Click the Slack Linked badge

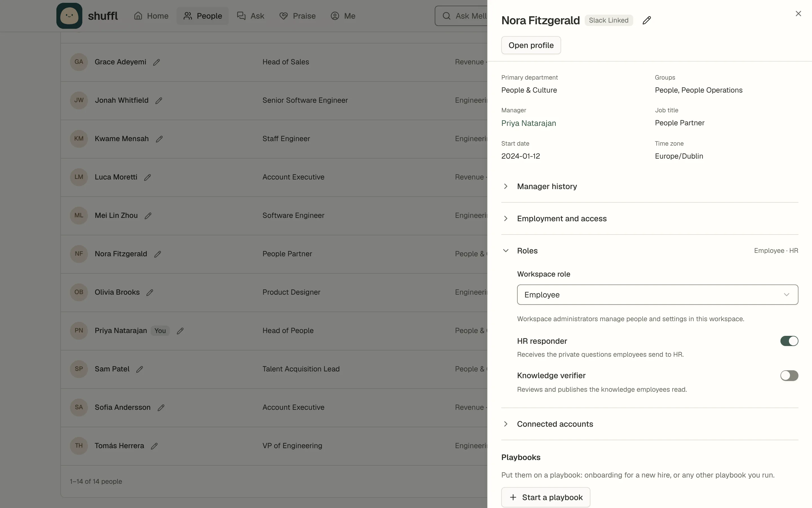click(609, 20)
